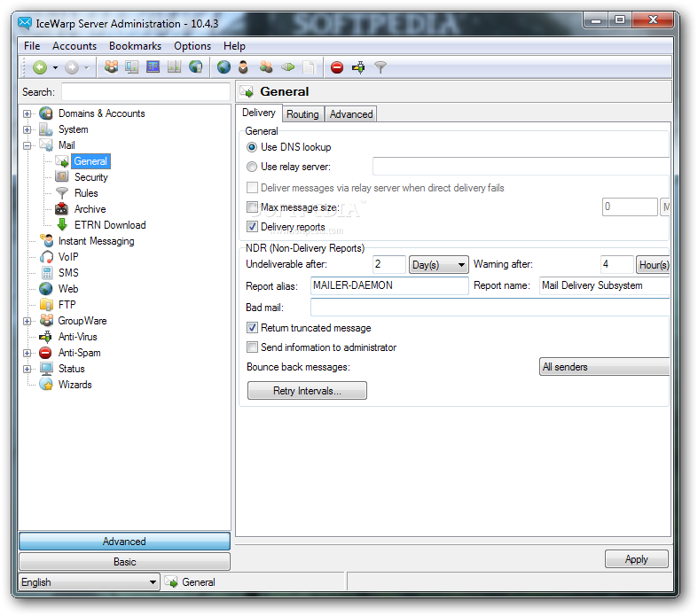Viewport: 698px width, 616px height.
Task: Expand the Anti-Spam tree node
Action: coord(27,353)
